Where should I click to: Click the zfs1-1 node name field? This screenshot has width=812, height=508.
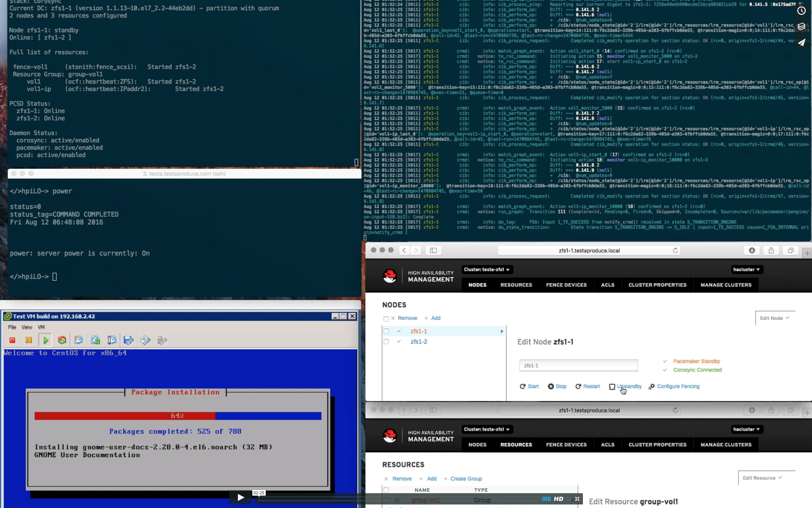click(579, 365)
